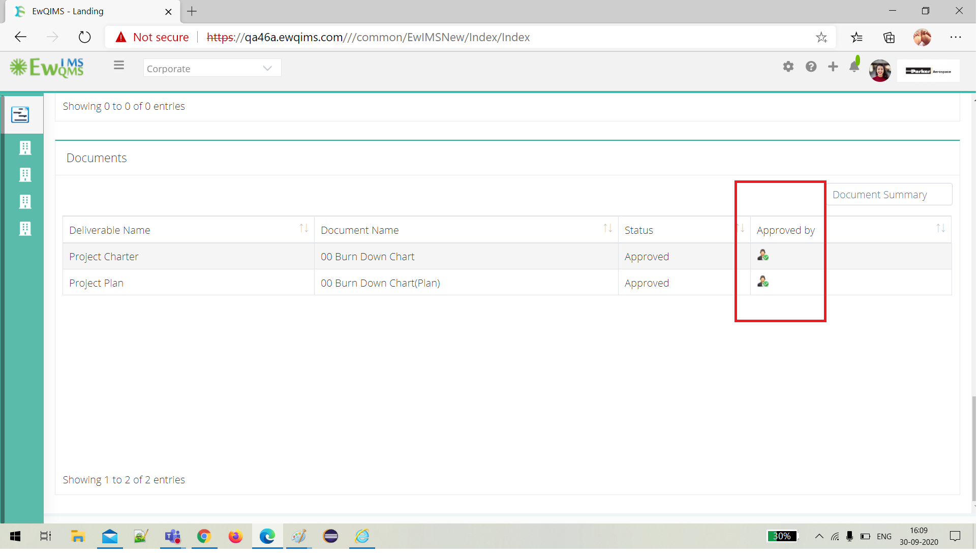Click the Approved status for Project Plan
The width and height of the screenshot is (980, 557).
(647, 283)
